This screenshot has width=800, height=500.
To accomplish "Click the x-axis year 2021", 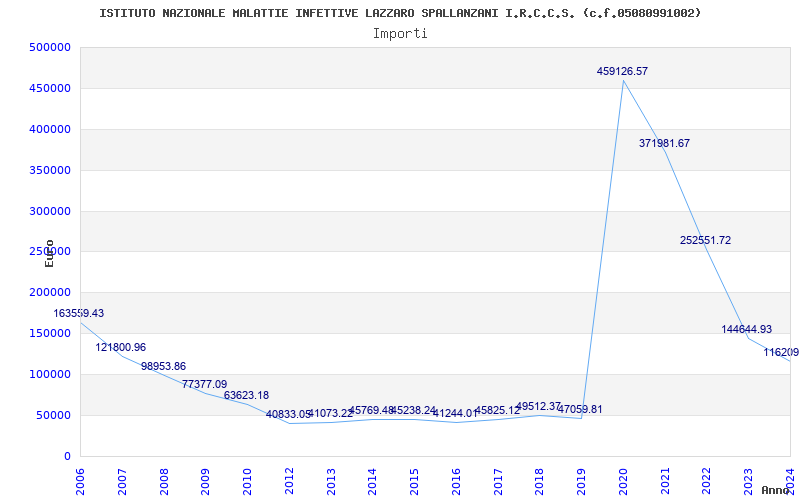I will (665, 482).
